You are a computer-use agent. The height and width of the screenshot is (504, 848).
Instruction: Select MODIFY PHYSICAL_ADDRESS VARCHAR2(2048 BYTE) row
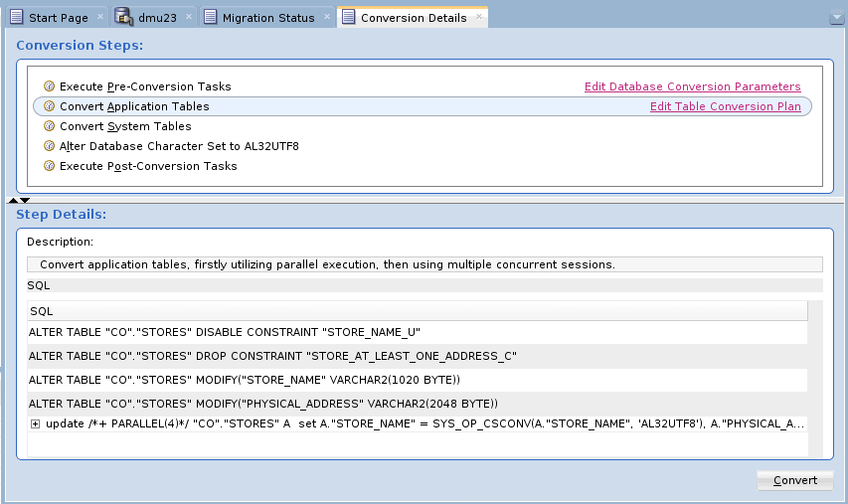(418, 404)
